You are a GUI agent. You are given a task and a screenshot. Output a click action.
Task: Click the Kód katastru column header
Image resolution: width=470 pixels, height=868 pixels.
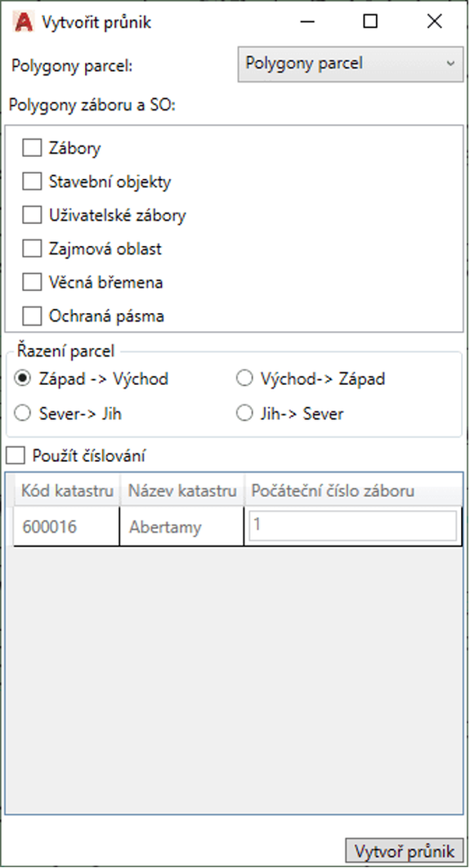67,490
